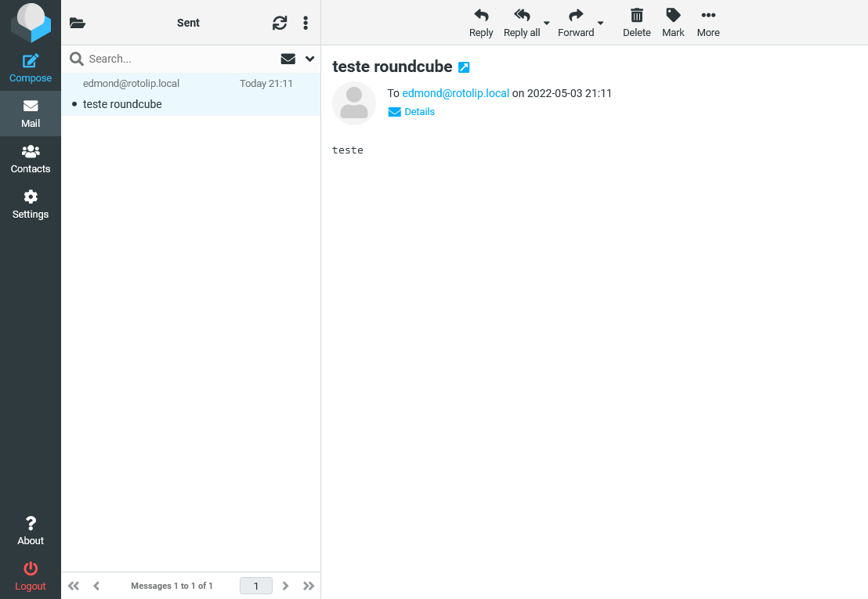Toggle the envelope message filter
Image resolution: width=868 pixels, height=599 pixels.
pyautogui.click(x=288, y=59)
